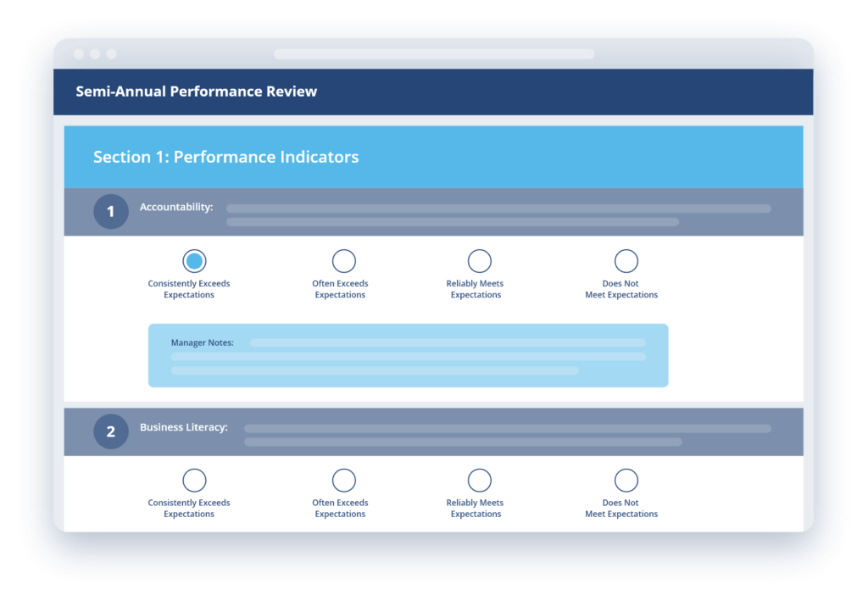Image resolution: width=868 pixels, height=601 pixels.
Task: Select "Often Exceeds Expectations" for Business Literacy
Action: coord(343,480)
